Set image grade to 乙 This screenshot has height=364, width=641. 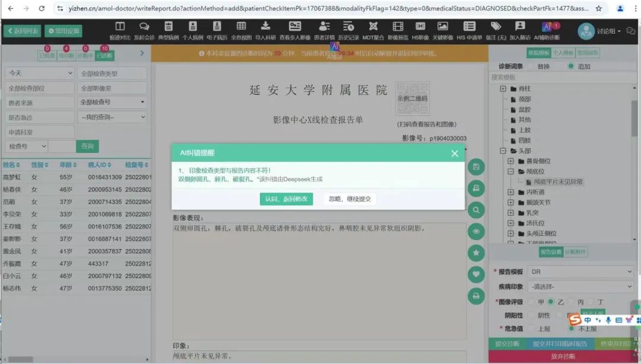[x=551, y=302]
